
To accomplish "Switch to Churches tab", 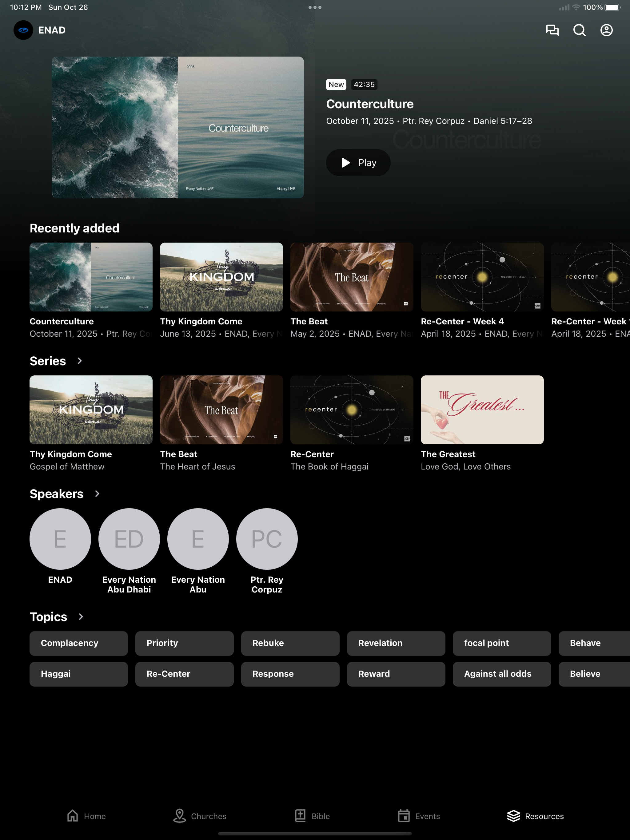I will tap(200, 816).
